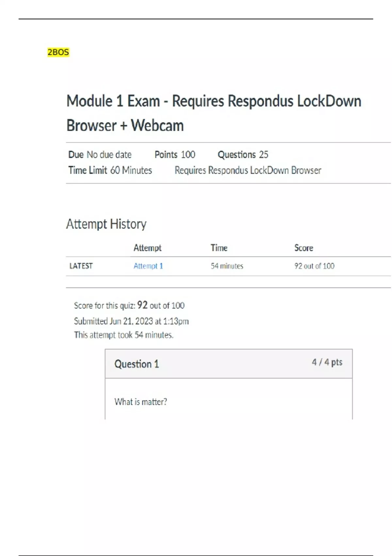Viewport: 392px width, 556px height.
Task: Click the Questions 25 text
Action: (243, 155)
